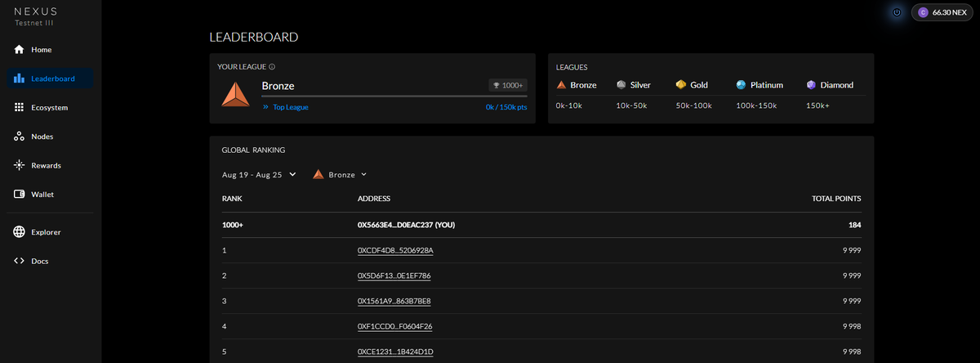Viewport: 980px width, 363px height.
Task: Click the TOTAL POINTS column header
Action: coord(835,199)
